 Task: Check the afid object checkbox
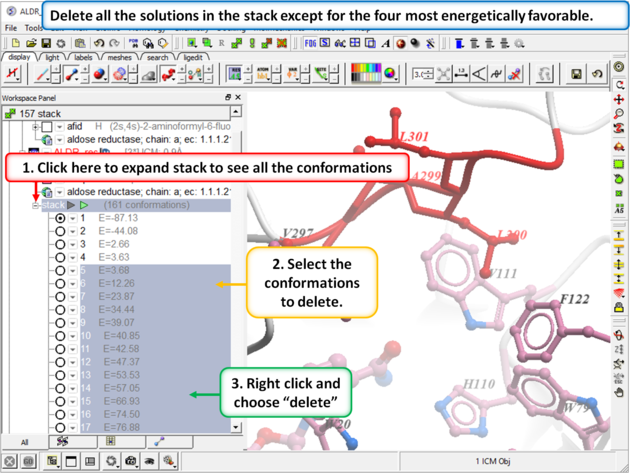47,127
